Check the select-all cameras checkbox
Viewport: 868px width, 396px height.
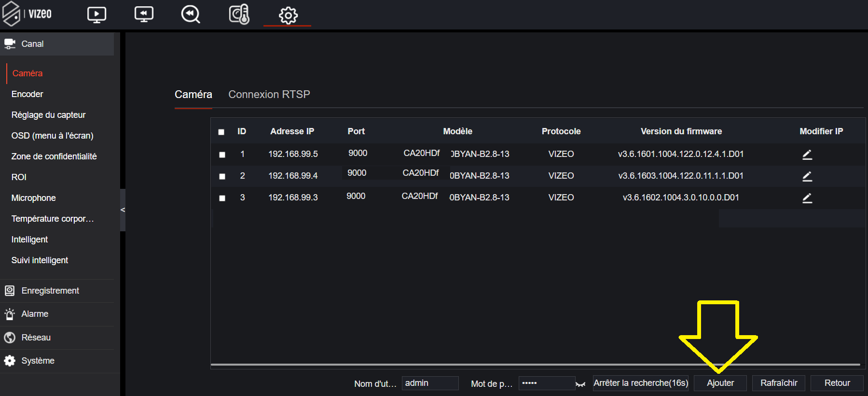tap(221, 132)
